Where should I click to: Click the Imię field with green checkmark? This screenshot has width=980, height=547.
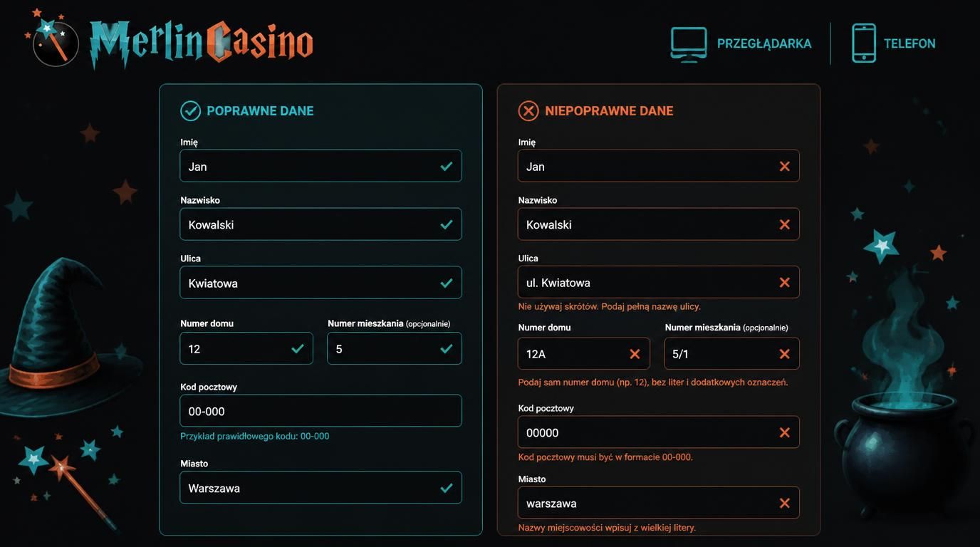tap(320, 166)
